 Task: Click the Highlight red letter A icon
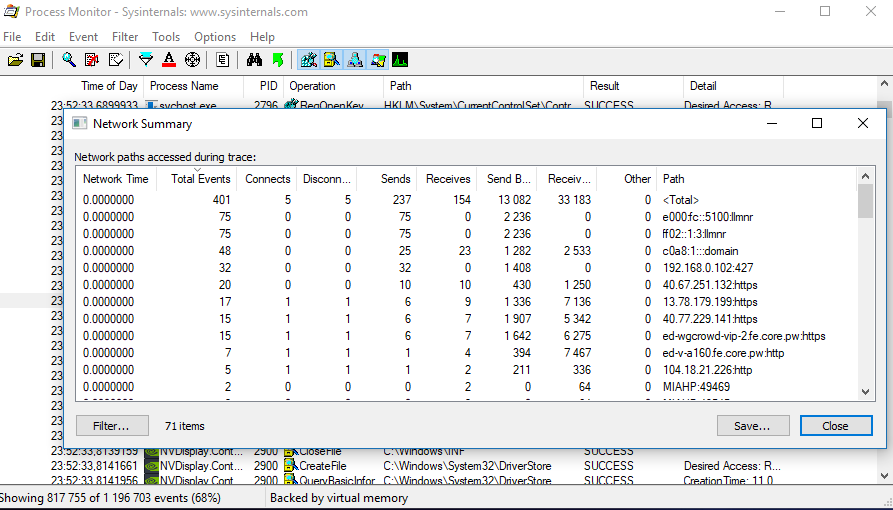click(x=169, y=60)
